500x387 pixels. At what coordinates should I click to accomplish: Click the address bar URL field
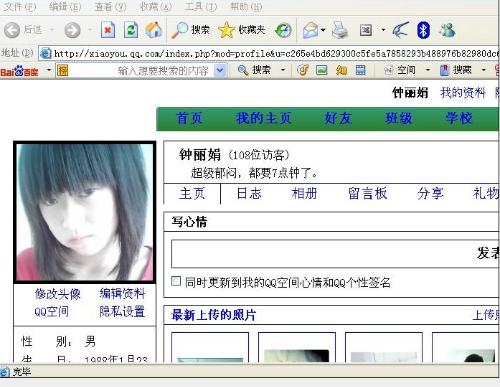click(x=269, y=53)
